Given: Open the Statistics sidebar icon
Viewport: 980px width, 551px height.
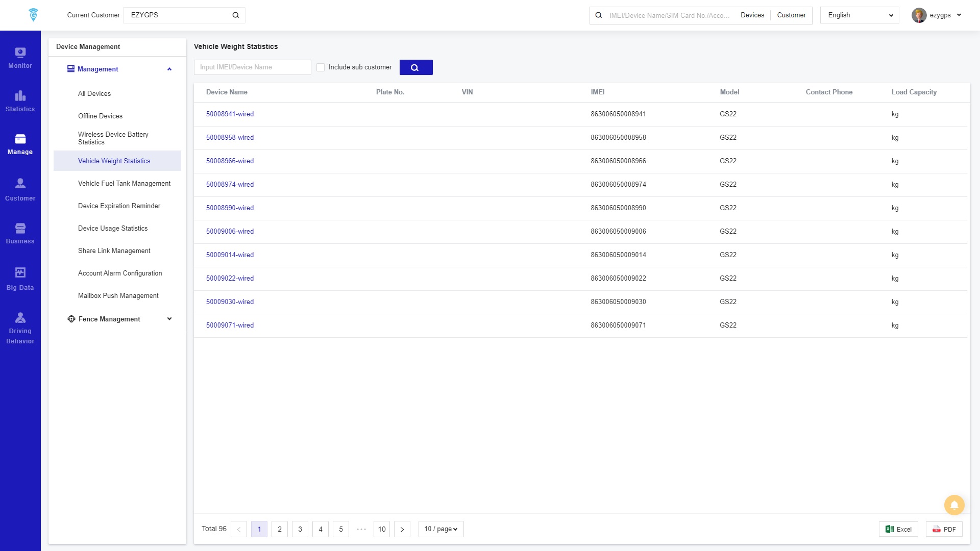Looking at the screenshot, I should pos(20,101).
